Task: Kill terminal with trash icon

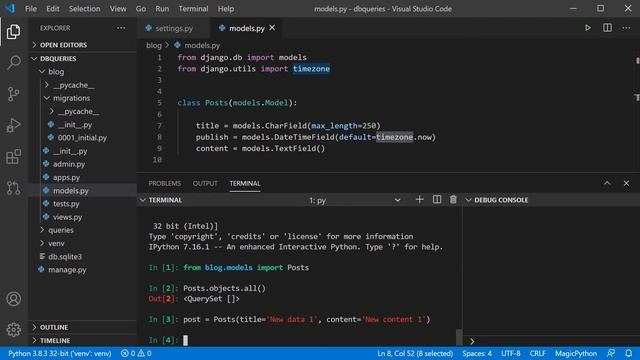Action: pos(453,200)
